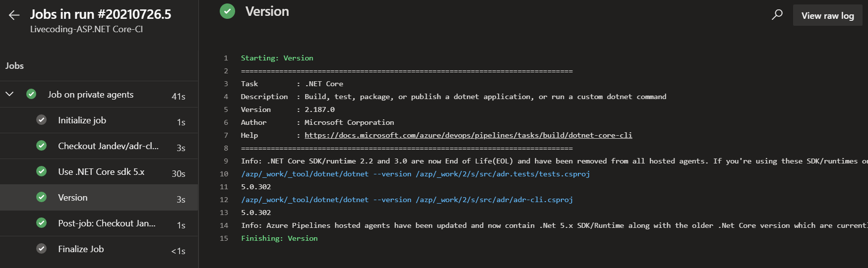The image size is (868, 268).
Task: Click the <1s duration of Finalize Job
Action: point(178,251)
